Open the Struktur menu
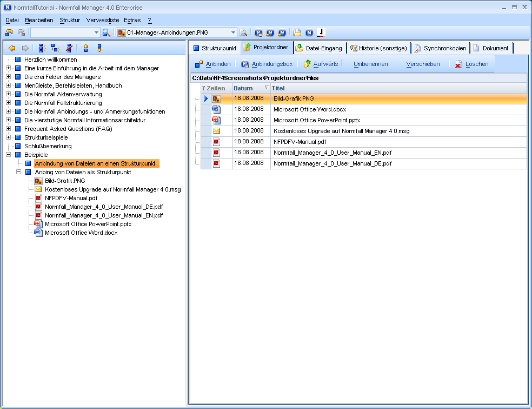The image size is (532, 409). 69,20
